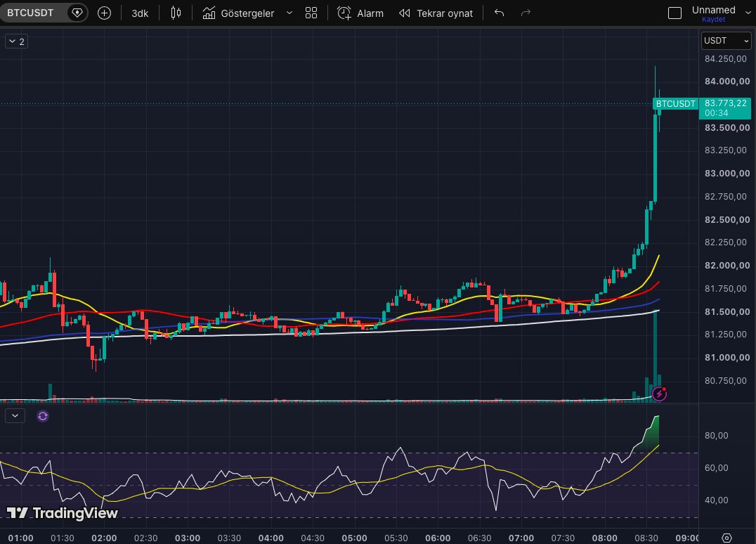Viewport: 756px width, 544px height.
Task: Open chart settings gear on time axis
Action: 726,537
